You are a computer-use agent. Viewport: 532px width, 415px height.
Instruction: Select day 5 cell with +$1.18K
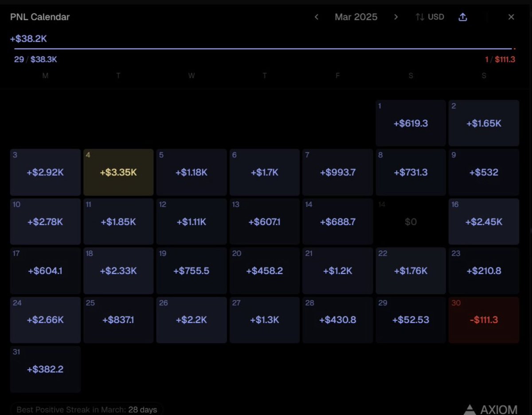192,172
